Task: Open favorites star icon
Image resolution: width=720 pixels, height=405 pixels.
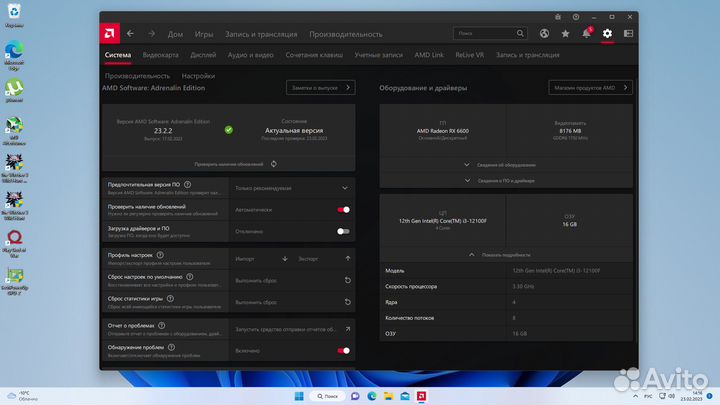Action: point(565,34)
